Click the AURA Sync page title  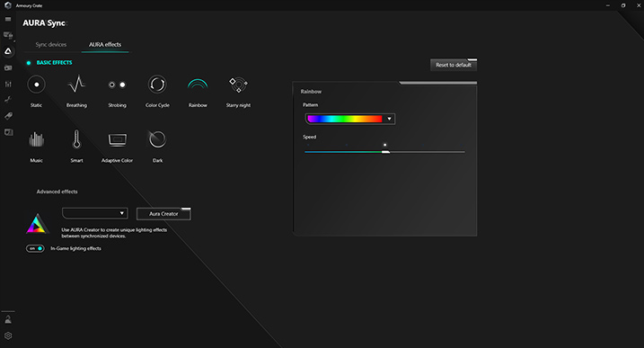(x=44, y=23)
